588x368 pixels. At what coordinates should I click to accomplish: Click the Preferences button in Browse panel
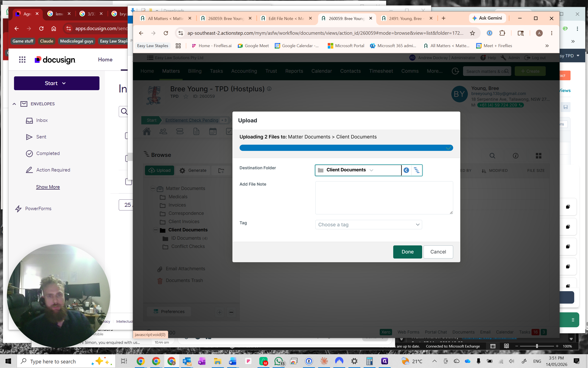pos(169,311)
